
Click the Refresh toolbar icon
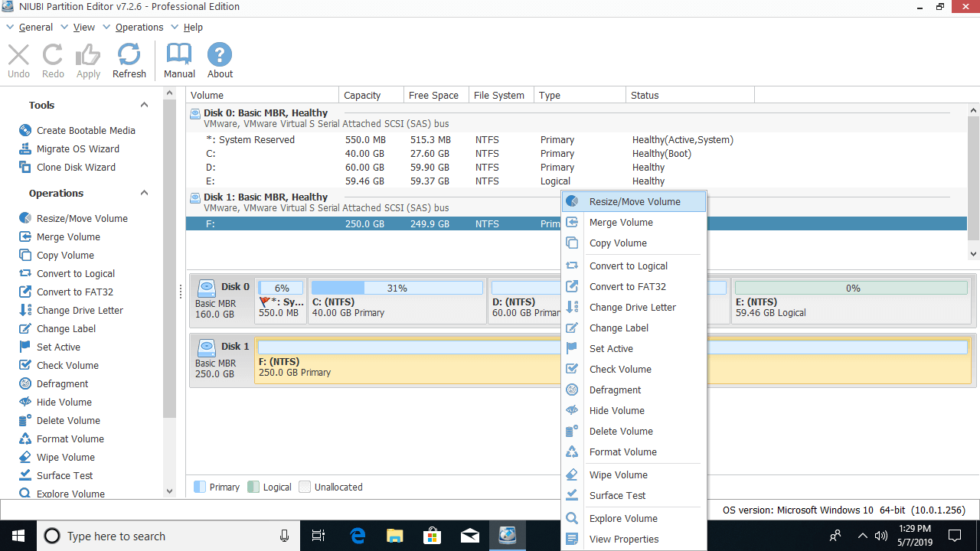point(129,55)
